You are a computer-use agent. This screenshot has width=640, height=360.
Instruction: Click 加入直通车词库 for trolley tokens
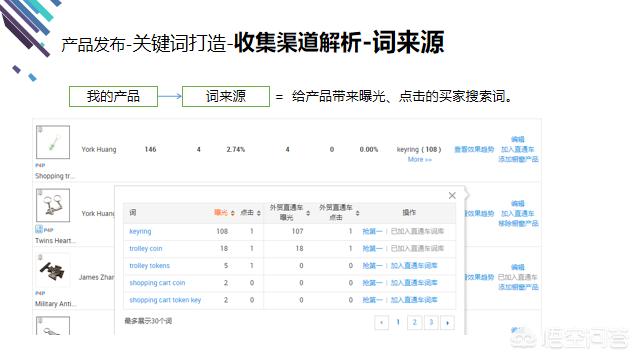coord(414,266)
